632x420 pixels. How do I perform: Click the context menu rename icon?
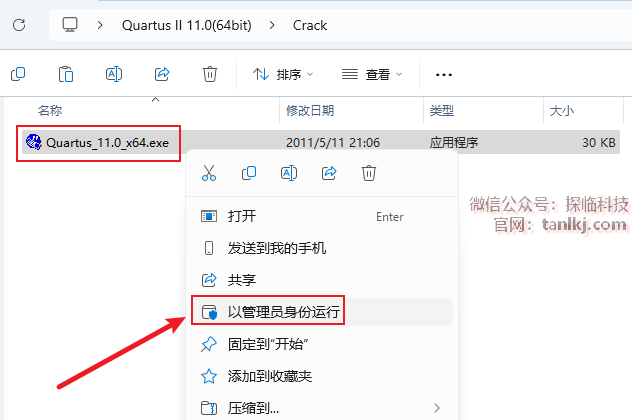pyautogui.click(x=289, y=173)
